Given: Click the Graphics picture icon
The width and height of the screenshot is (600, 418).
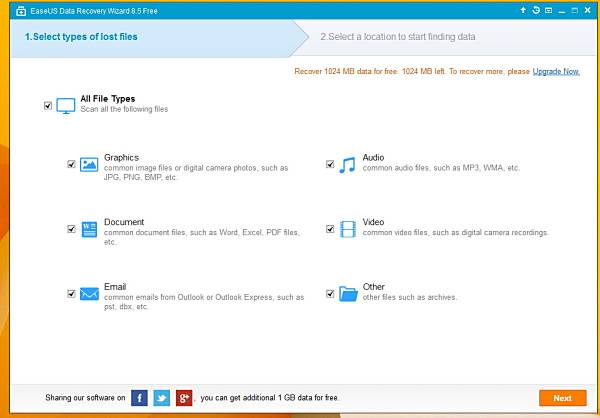Looking at the screenshot, I should (x=89, y=164).
